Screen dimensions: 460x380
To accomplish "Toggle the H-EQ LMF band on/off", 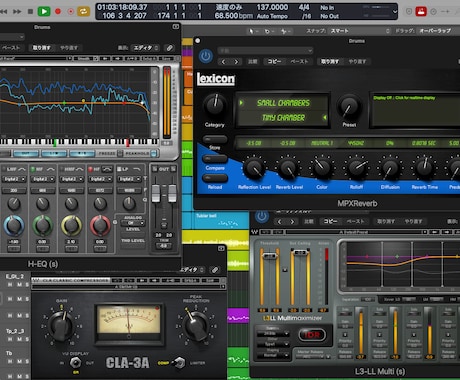I will click(4, 169).
